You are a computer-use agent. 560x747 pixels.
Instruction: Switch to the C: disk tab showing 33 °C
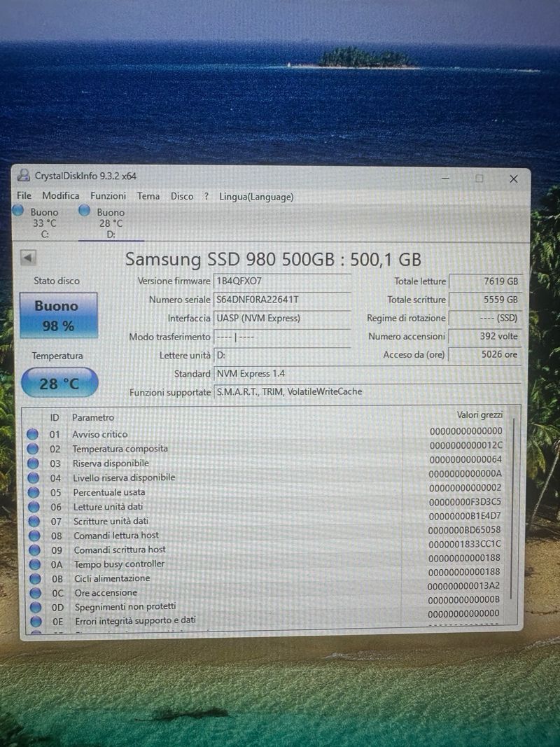(x=44, y=223)
